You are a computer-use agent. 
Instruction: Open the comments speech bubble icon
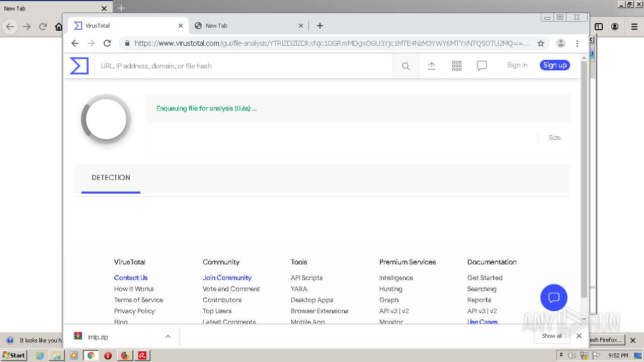482,66
